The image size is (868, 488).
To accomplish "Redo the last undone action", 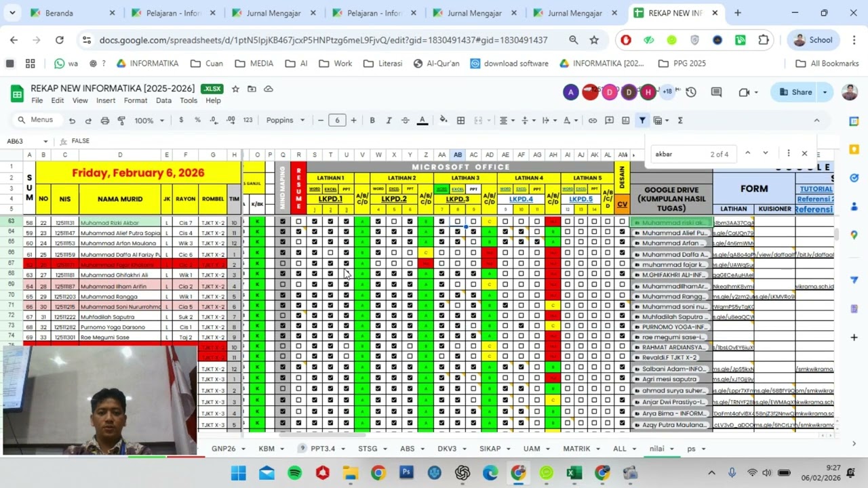I will click(88, 121).
